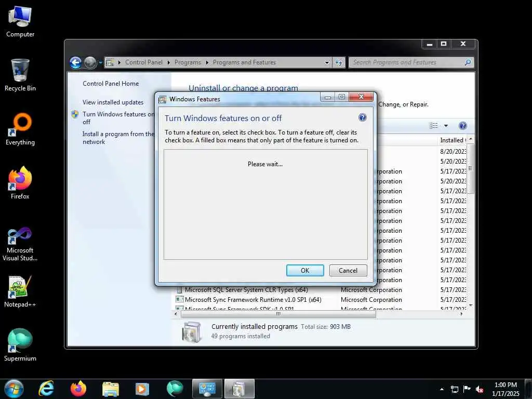This screenshot has width=532, height=399.
Task: Click the Control Panel breadcrumb
Action: coord(144,62)
